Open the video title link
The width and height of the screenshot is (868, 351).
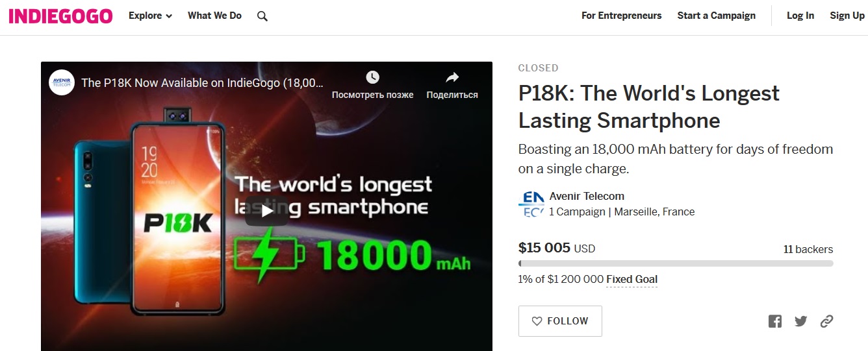tap(201, 83)
